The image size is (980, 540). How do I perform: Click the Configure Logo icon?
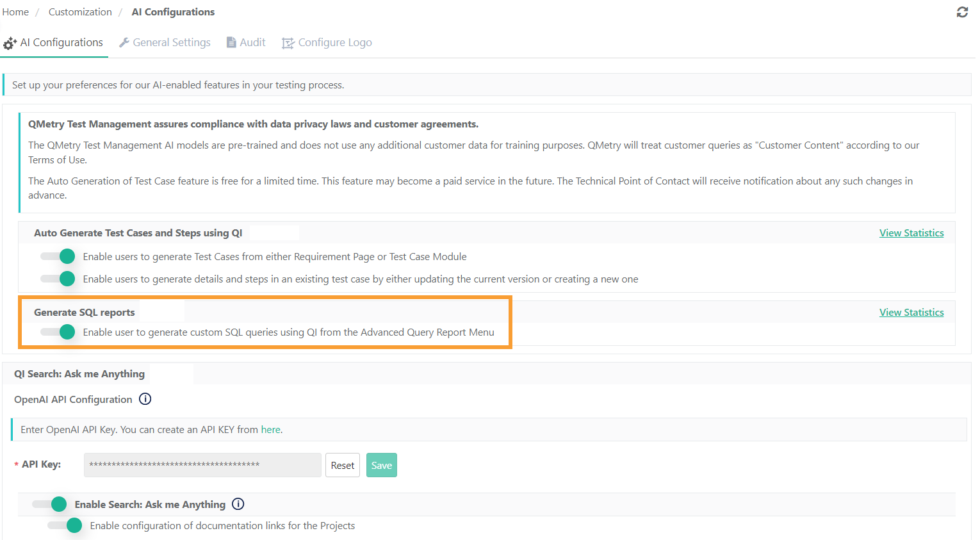click(x=288, y=42)
